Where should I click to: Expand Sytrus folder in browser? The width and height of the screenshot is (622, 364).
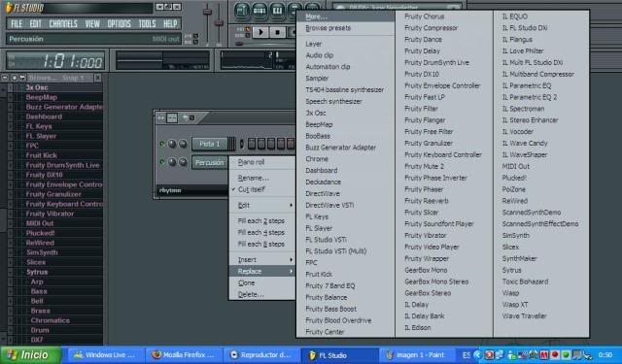tap(37, 272)
